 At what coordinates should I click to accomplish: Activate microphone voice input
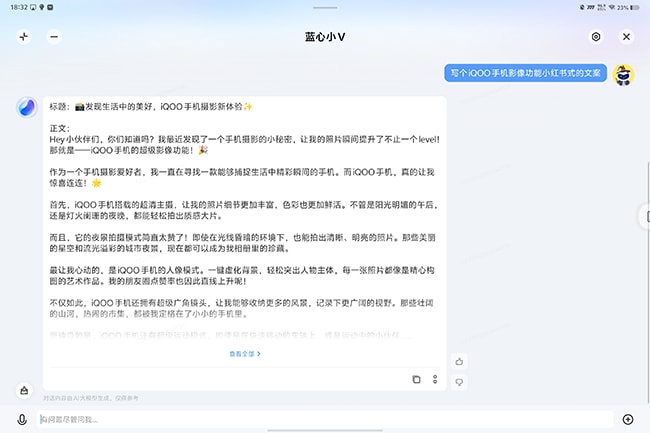22,419
